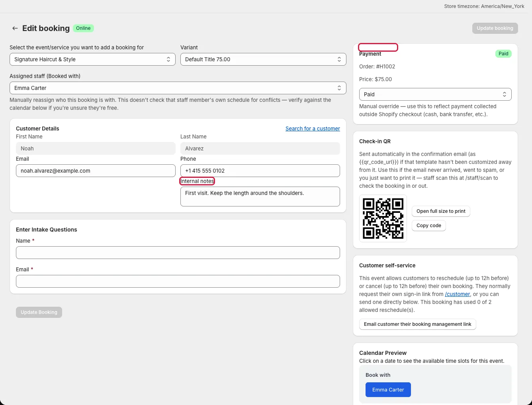The image size is (532, 405).
Task: Open the /customer link
Action: pyautogui.click(x=458, y=294)
